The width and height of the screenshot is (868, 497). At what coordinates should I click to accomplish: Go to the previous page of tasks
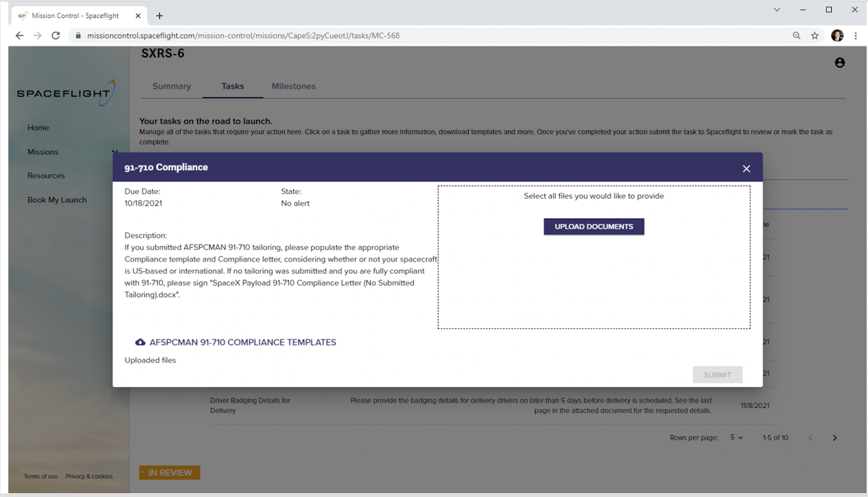pyautogui.click(x=810, y=438)
